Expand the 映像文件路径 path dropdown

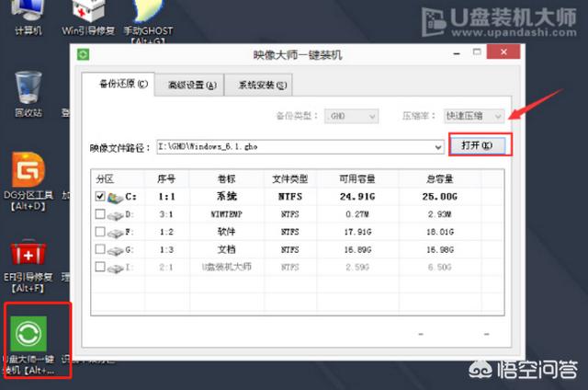(438, 146)
